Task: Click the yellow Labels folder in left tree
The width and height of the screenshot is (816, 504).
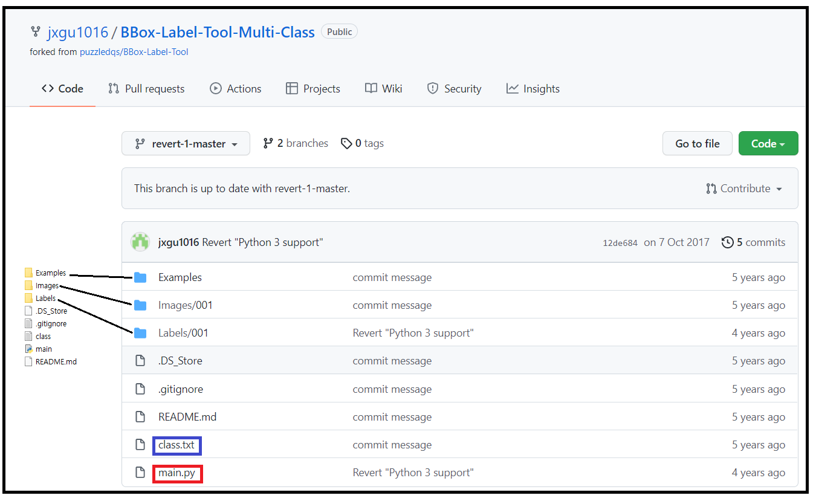Action: tap(28, 299)
